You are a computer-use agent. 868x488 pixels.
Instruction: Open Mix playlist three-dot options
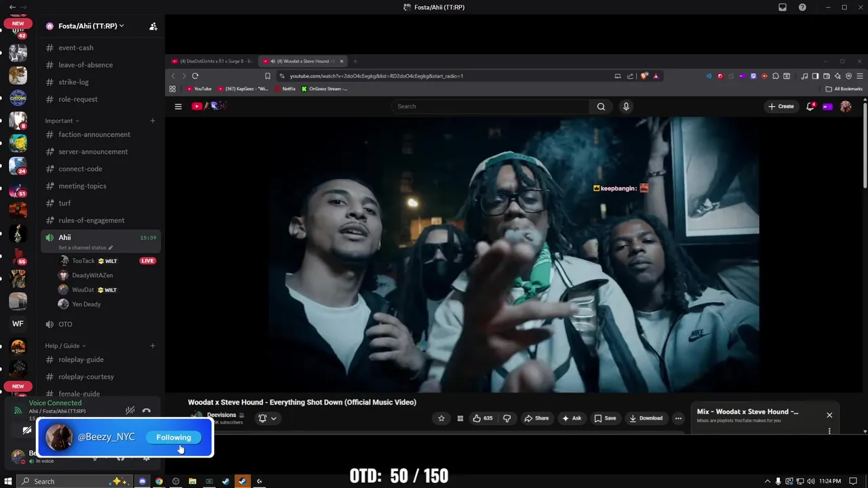[829, 431]
